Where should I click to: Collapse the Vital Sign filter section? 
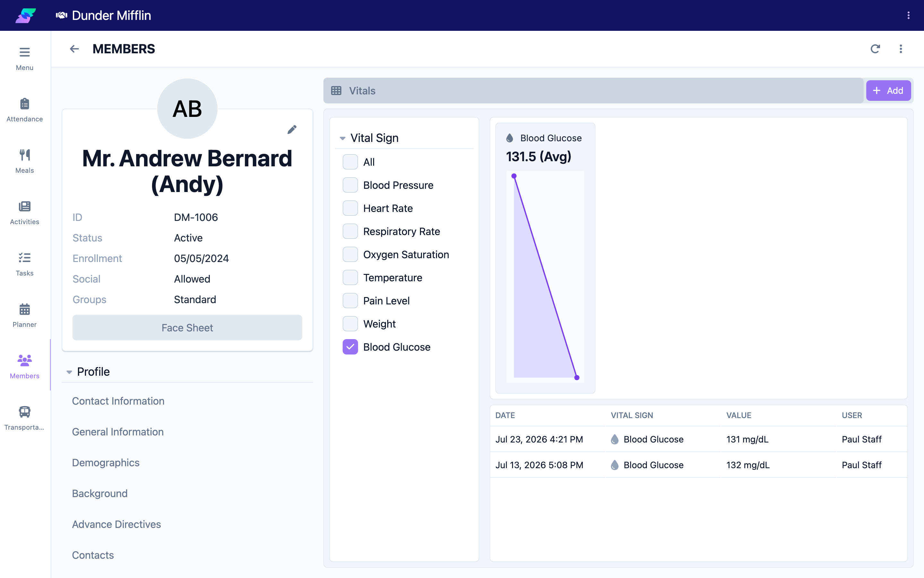[343, 138]
